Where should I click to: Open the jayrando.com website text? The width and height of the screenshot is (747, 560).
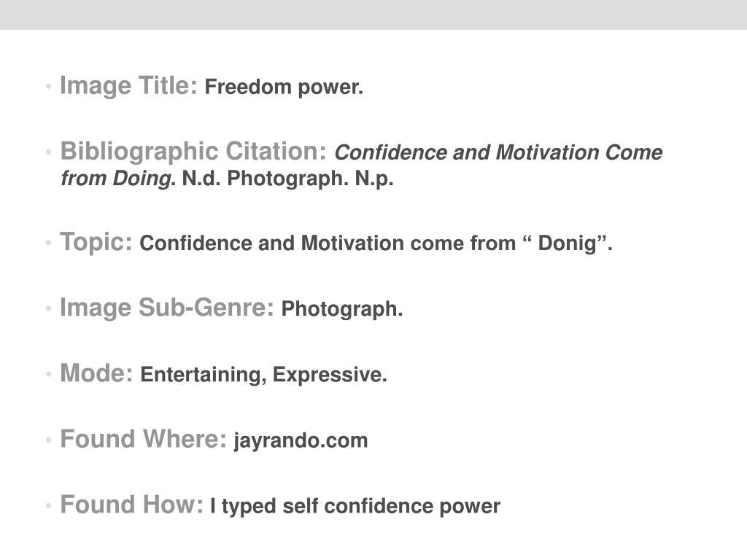pyautogui.click(x=301, y=440)
